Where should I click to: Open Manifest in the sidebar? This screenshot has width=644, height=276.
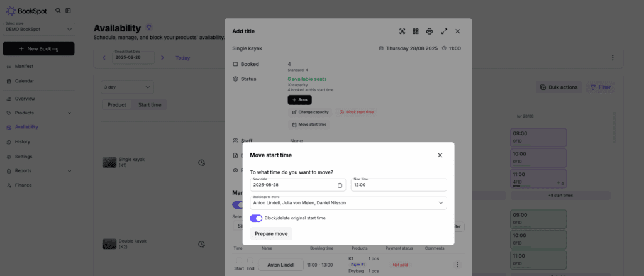click(24, 66)
